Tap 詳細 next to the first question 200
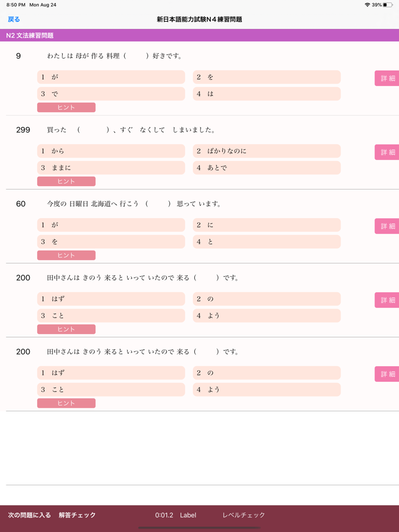The width and height of the screenshot is (399, 532). coord(388,299)
